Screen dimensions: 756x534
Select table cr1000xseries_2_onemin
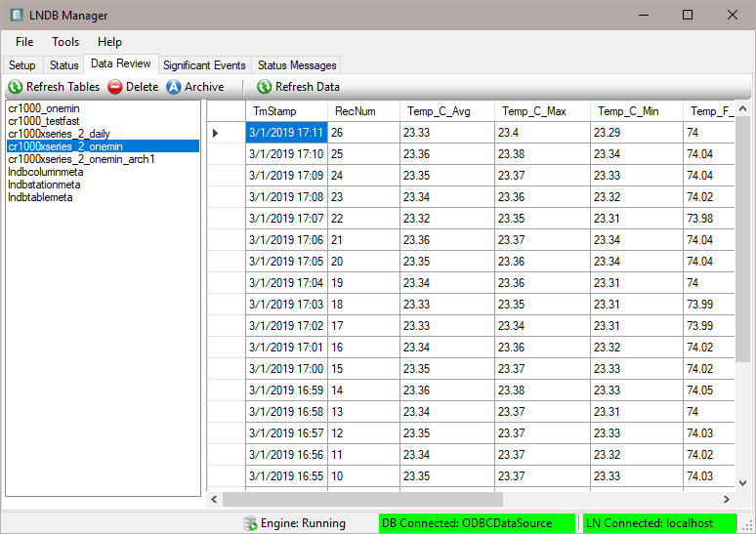pos(103,146)
